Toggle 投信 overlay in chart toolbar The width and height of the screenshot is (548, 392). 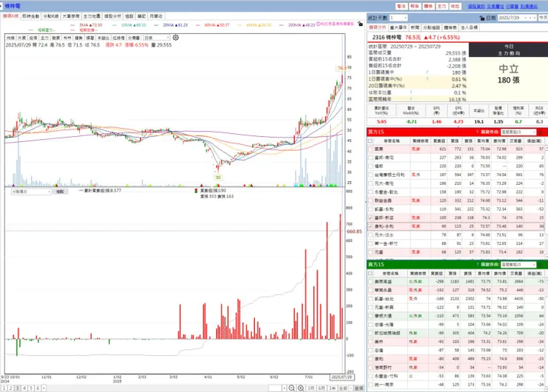pyautogui.click(x=33, y=38)
